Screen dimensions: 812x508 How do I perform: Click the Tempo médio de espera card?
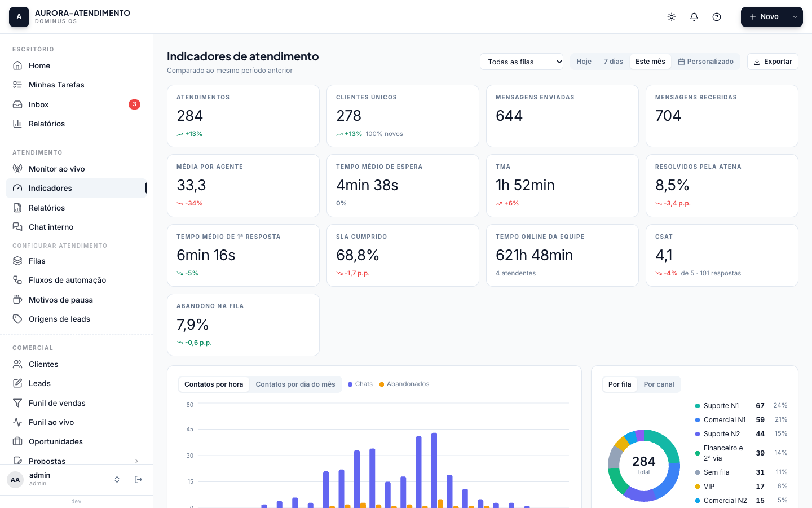403,186
